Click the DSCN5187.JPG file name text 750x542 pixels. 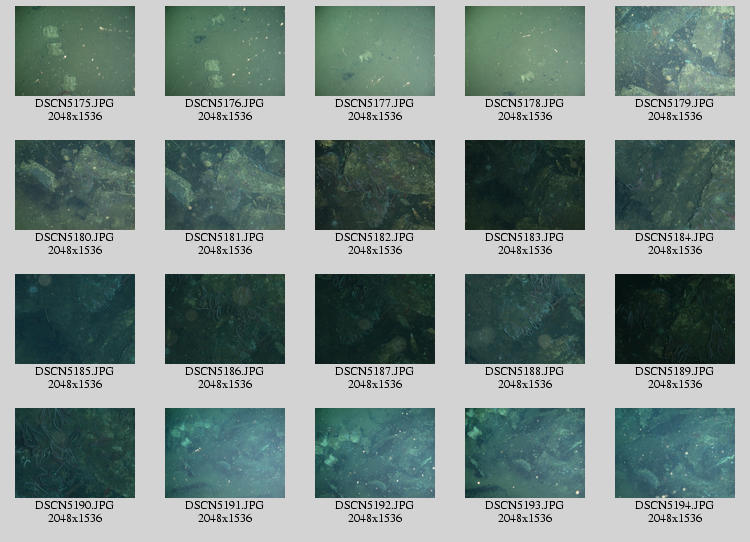[375, 371]
